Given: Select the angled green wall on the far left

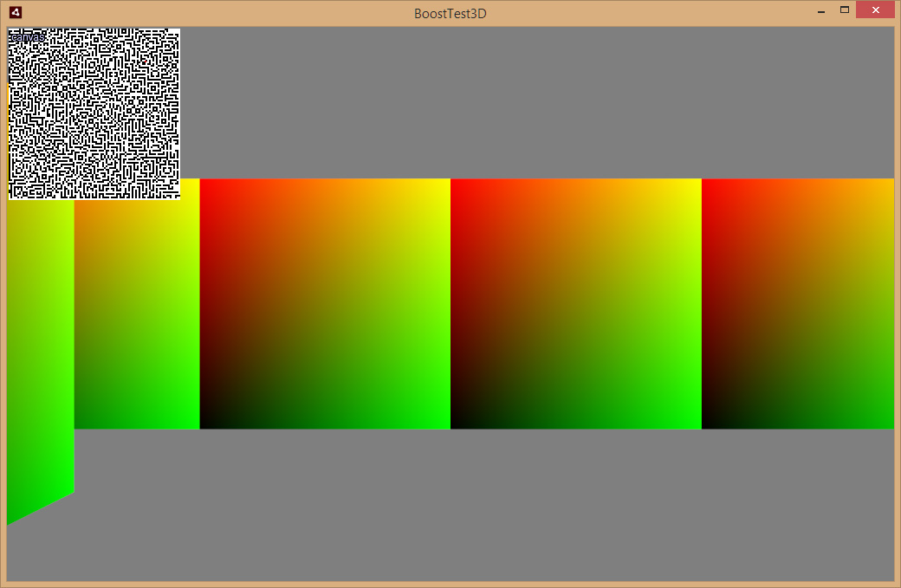Looking at the screenshot, I should (x=40, y=356).
